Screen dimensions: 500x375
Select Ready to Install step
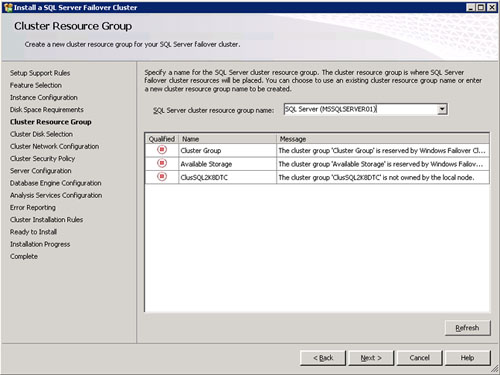[x=33, y=232]
